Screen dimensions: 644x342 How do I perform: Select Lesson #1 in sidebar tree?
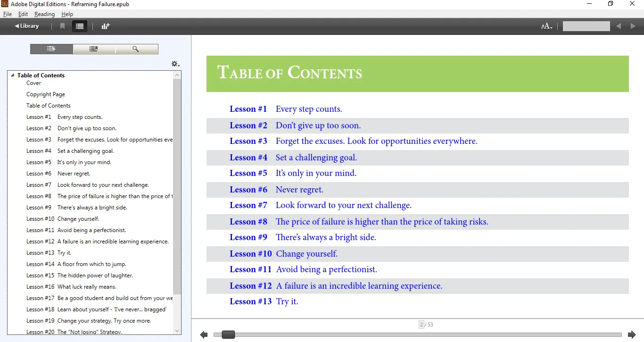tap(64, 117)
